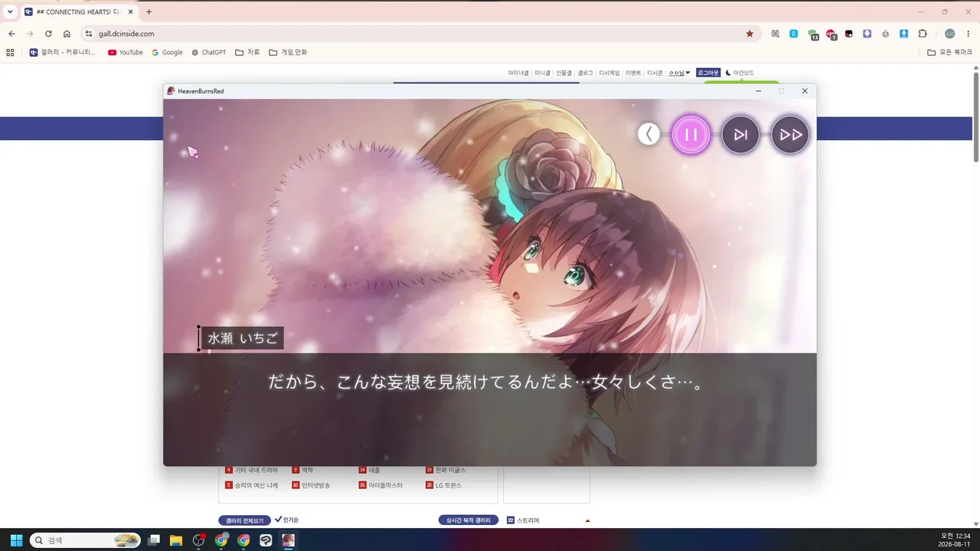
Task: Reload the dcinside page
Action: (48, 34)
